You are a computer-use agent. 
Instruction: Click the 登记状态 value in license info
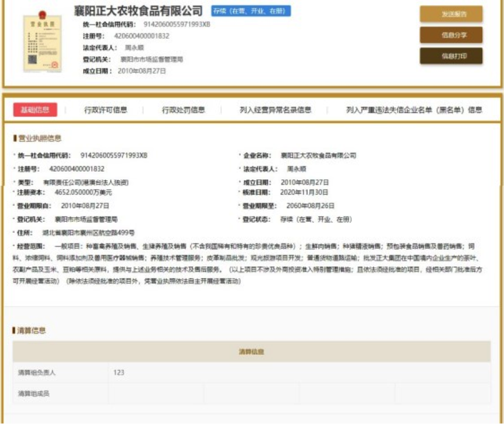pos(316,219)
